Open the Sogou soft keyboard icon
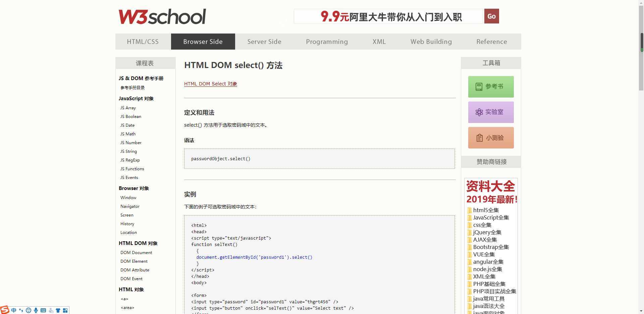The width and height of the screenshot is (644, 314). [x=43, y=310]
